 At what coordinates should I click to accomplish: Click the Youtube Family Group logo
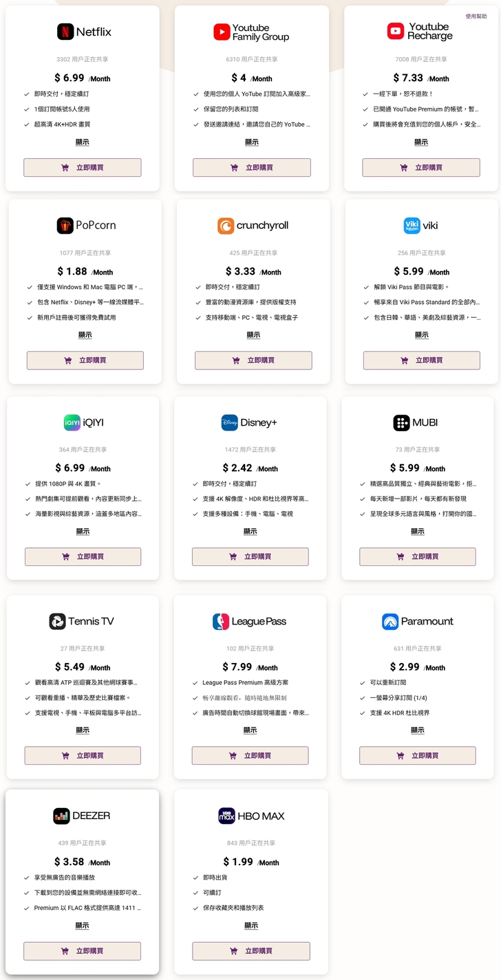point(222,32)
